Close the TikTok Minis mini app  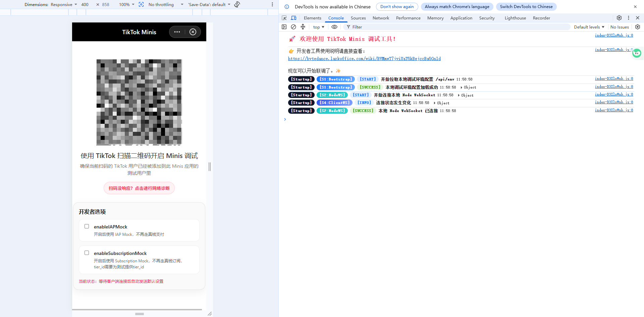193,32
